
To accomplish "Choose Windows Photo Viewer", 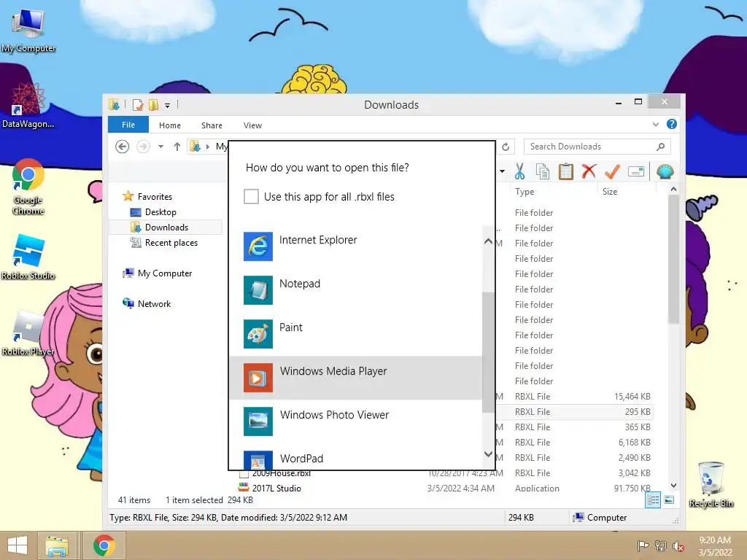I will pyautogui.click(x=355, y=421).
